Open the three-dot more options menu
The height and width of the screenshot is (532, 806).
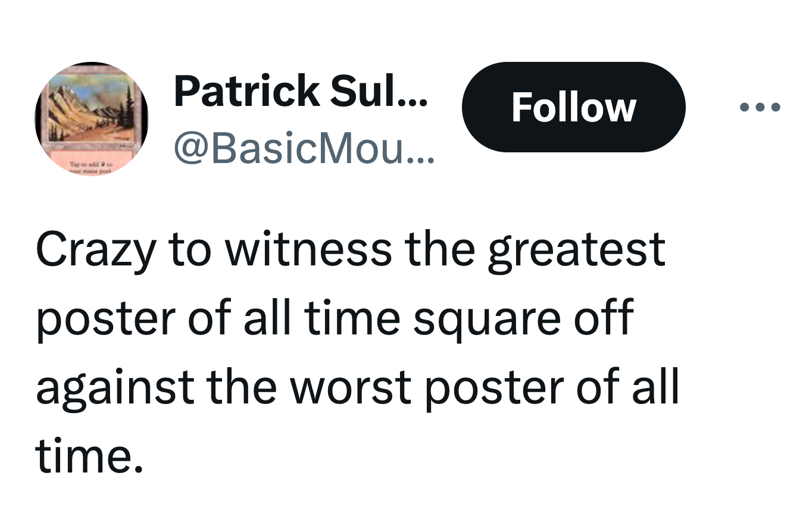(x=760, y=108)
